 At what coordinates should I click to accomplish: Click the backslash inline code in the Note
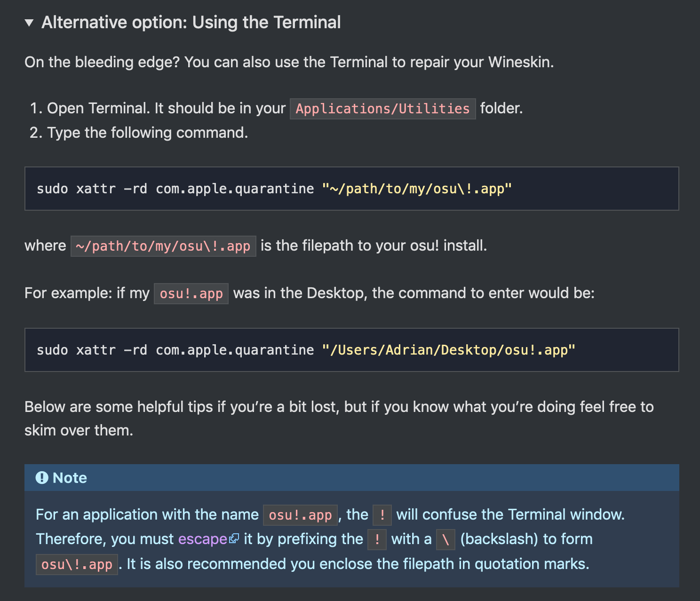point(445,539)
